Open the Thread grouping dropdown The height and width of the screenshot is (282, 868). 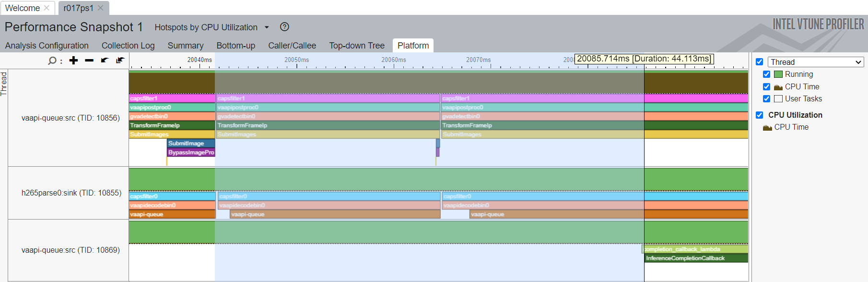pos(815,62)
